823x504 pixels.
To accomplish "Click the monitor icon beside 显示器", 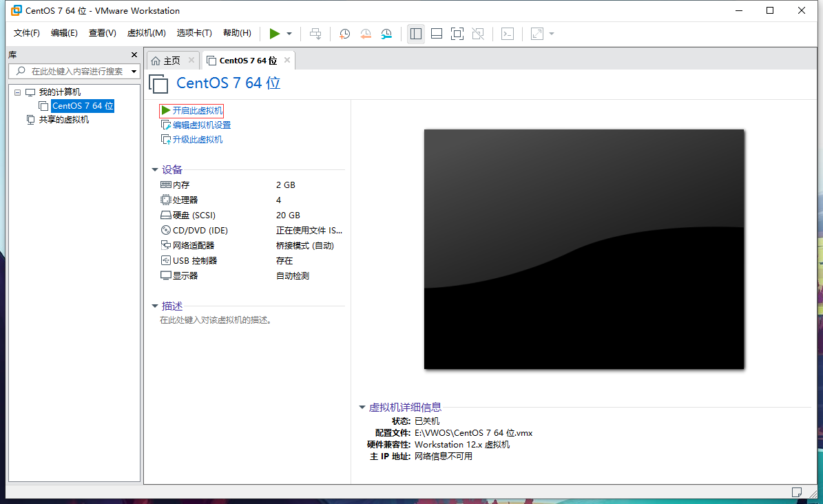I will coord(166,275).
